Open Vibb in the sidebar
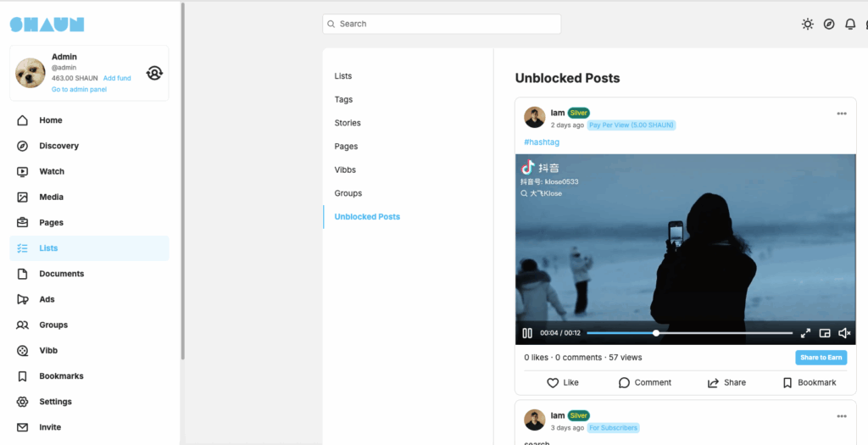Image resolution: width=868 pixels, height=445 pixels. pos(89,350)
